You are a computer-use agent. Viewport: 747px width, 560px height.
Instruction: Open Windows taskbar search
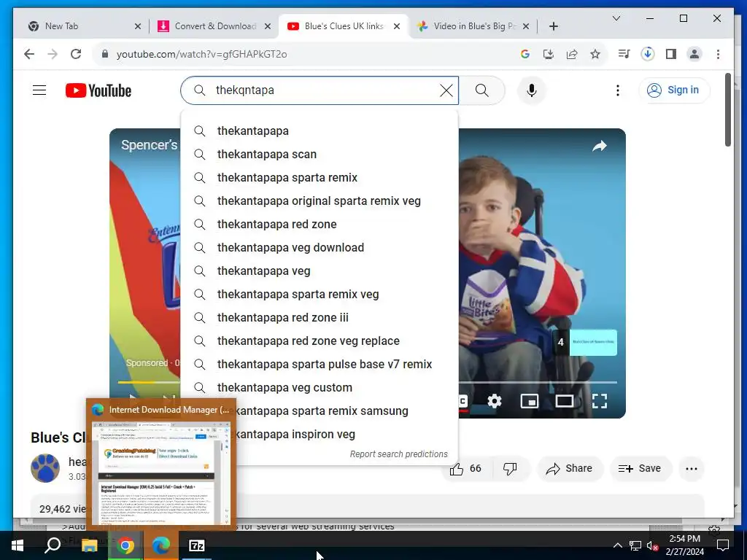tap(53, 545)
